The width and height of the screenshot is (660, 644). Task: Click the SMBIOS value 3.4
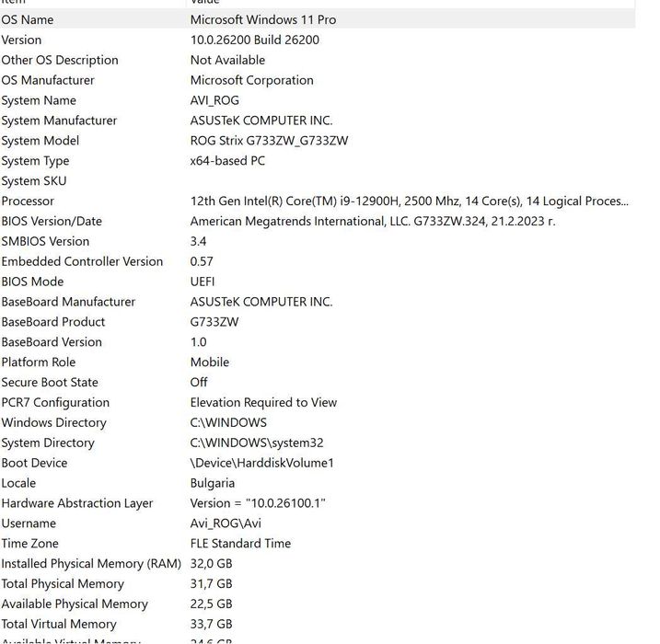tap(198, 242)
